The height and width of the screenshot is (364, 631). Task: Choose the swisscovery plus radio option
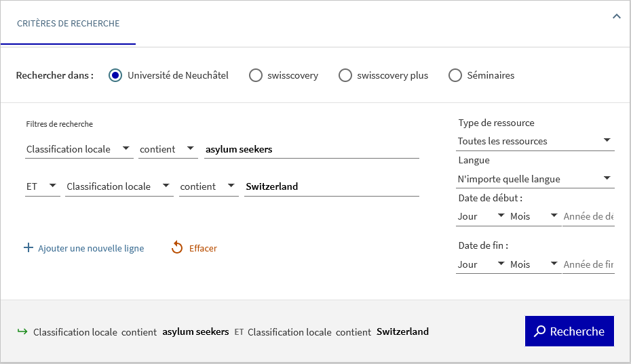[x=345, y=75]
